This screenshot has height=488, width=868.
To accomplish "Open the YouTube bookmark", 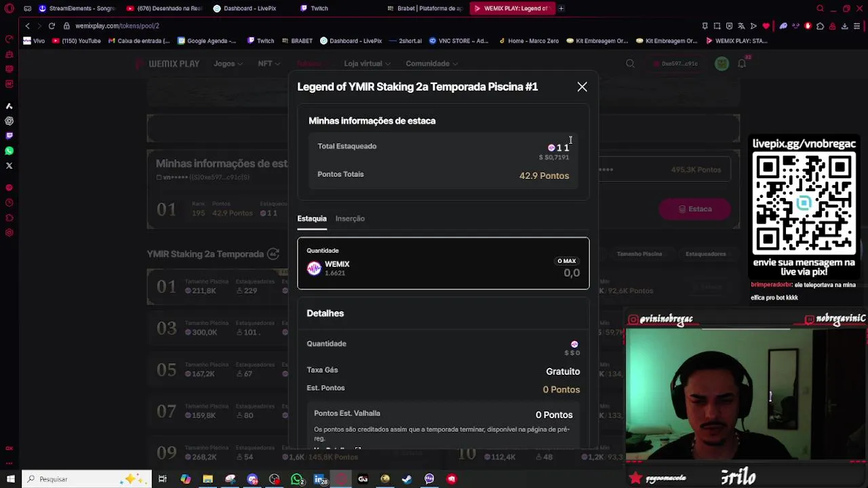I will 77,41.
